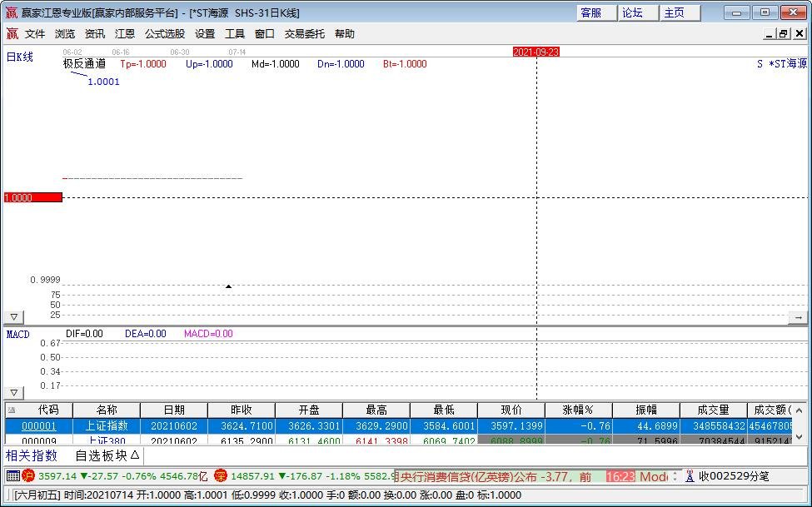Expand the dropdown triangle below K-line chart
Viewport: 812px width, 507px height.
point(14,317)
